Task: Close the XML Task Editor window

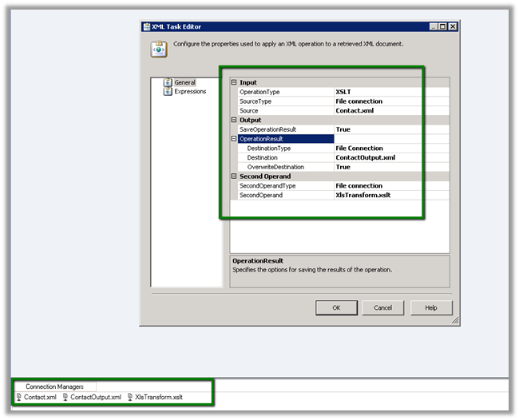Action: [453, 27]
